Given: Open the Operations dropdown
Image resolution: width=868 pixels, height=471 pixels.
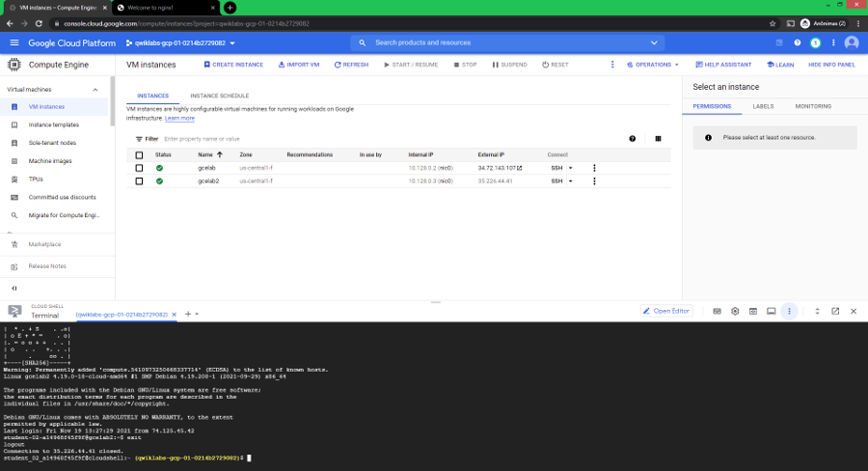Looking at the screenshot, I should point(653,65).
